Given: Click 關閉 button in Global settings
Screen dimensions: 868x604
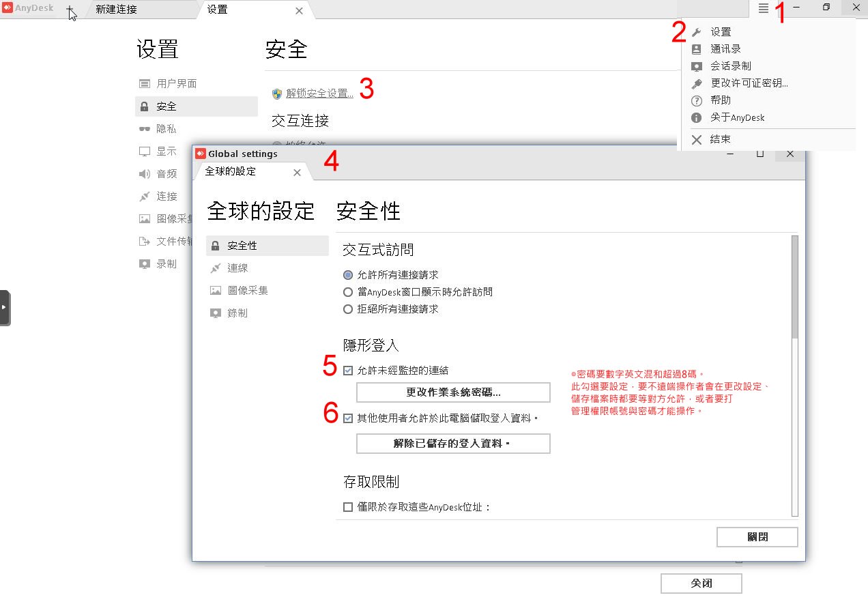Looking at the screenshot, I should pos(757,537).
